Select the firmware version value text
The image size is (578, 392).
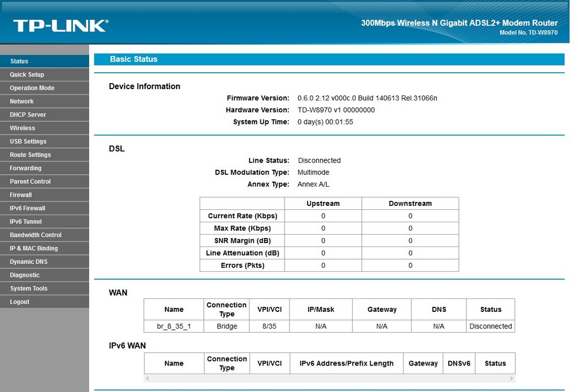point(367,98)
